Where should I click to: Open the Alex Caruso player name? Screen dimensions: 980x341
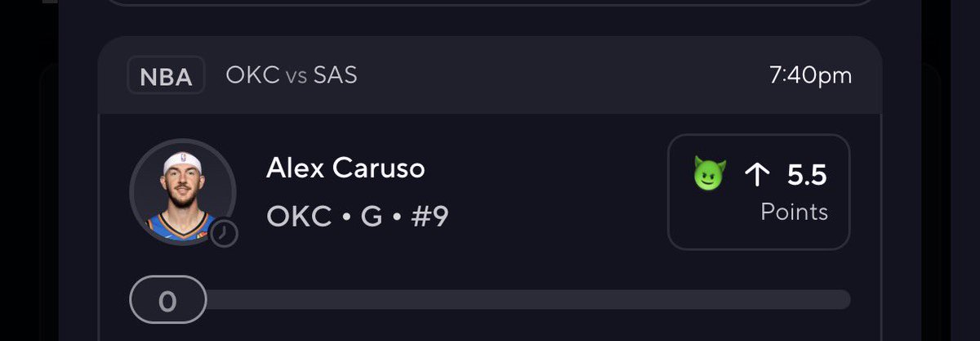click(345, 168)
